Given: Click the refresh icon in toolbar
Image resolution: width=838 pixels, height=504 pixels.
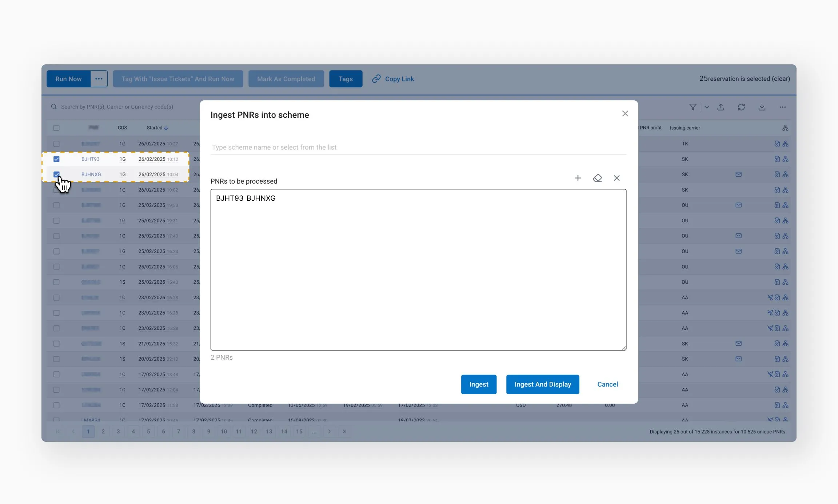Looking at the screenshot, I should (741, 107).
